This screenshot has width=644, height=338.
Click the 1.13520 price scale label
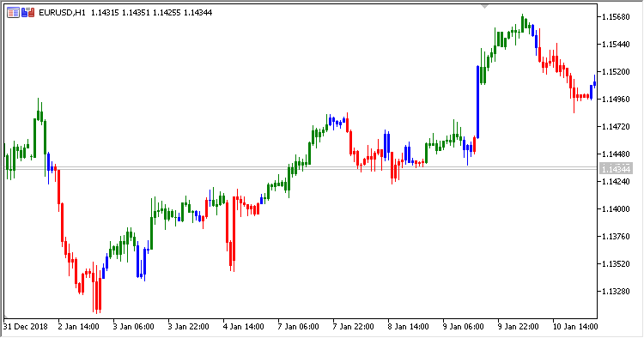click(616, 263)
